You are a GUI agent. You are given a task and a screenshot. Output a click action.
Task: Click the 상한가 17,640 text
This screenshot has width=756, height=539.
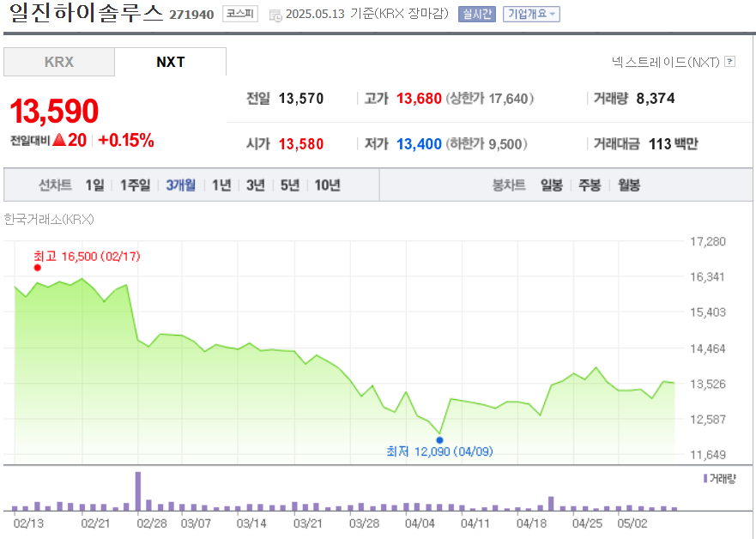pyautogui.click(x=489, y=99)
